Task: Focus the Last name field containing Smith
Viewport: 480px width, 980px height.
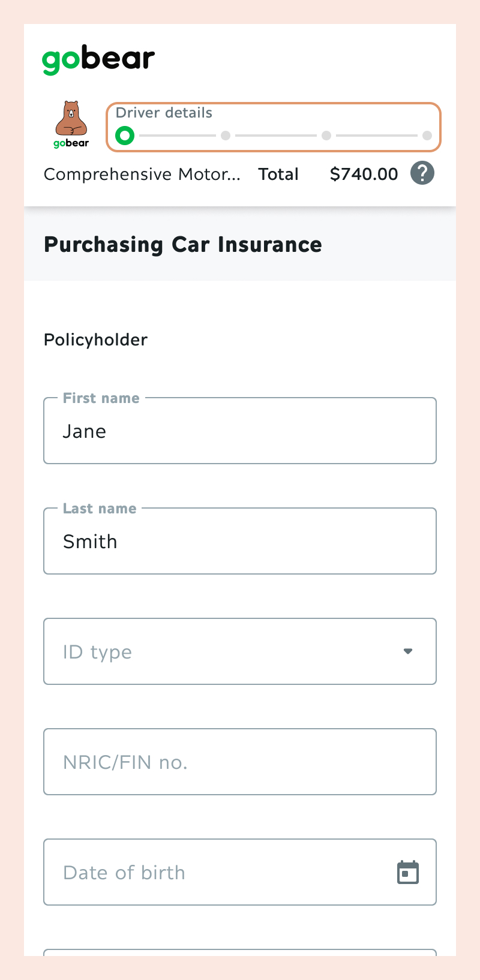Action: click(x=240, y=541)
